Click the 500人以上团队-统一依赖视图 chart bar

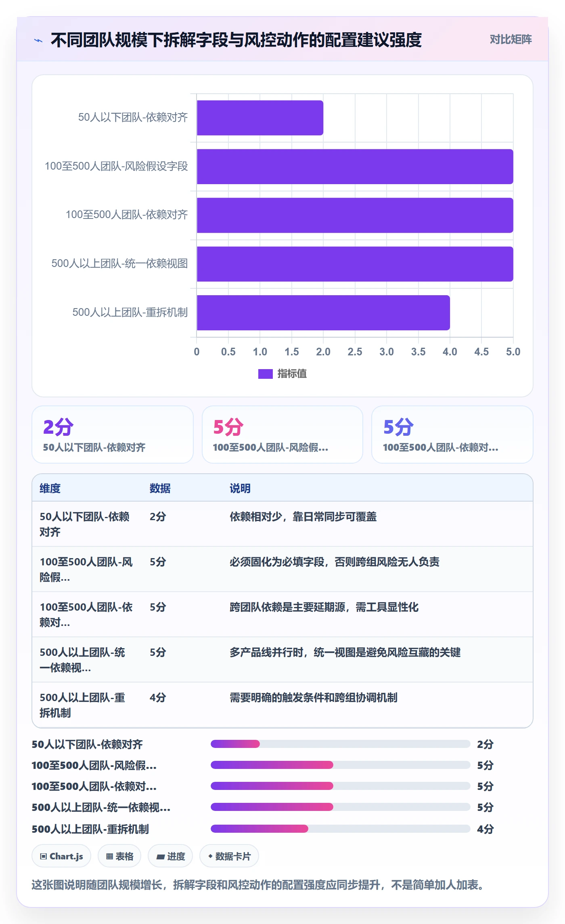click(355, 264)
